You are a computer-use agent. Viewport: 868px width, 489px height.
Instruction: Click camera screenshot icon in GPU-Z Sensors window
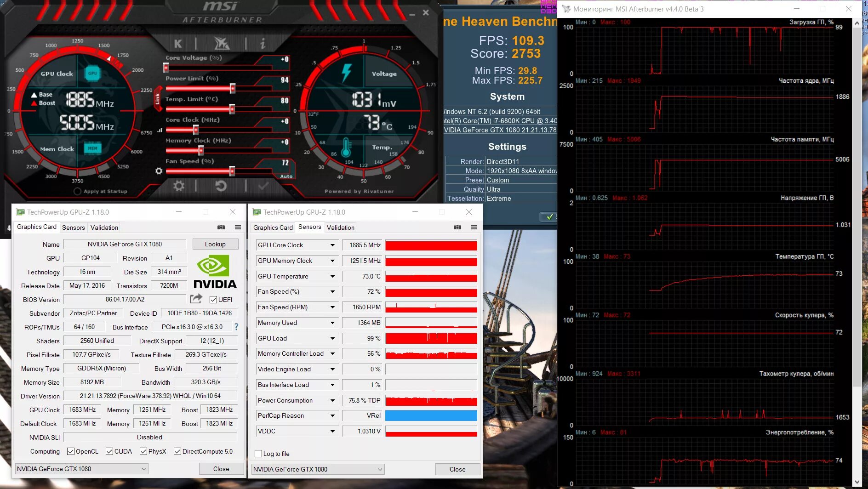pyautogui.click(x=457, y=227)
